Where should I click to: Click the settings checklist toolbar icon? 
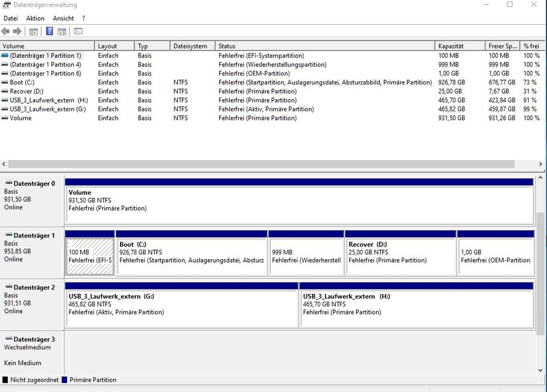coord(78,31)
